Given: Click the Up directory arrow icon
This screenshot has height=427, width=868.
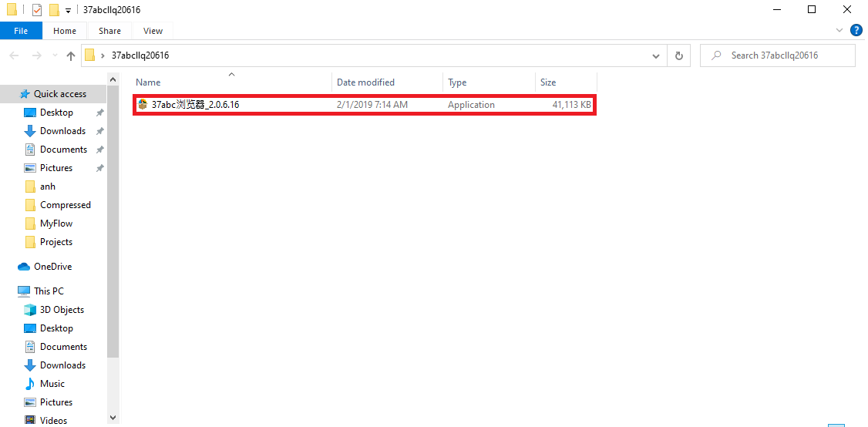Looking at the screenshot, I should (71, 55).
